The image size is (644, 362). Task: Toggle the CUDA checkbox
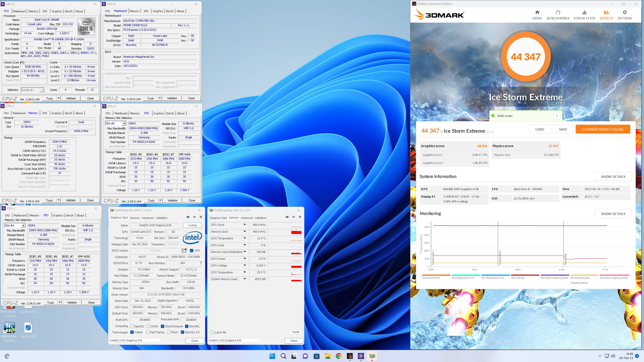(148, 326)
